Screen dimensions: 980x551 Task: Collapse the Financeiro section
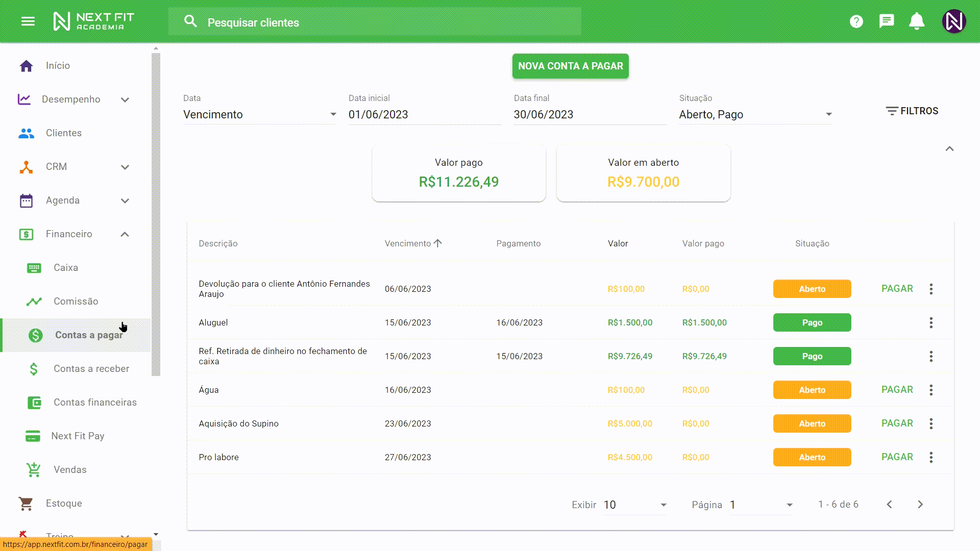(x=125, y=234)
